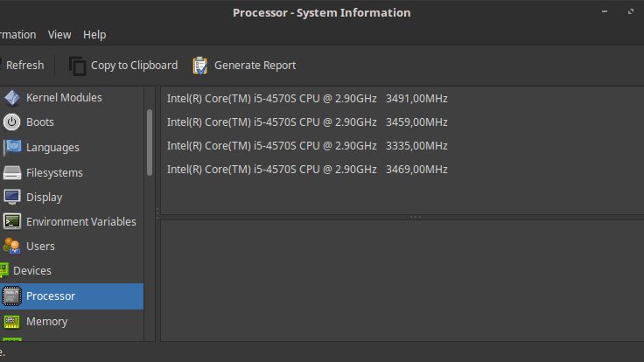
Task: Open the Users icon in sidebar
Action: (x=12, y=247)
